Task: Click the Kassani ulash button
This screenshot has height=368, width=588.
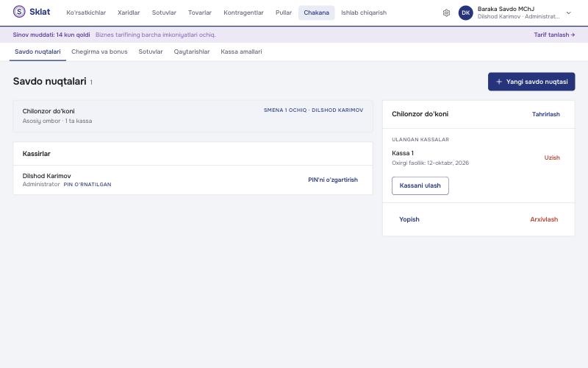Action: coord(420,185)
